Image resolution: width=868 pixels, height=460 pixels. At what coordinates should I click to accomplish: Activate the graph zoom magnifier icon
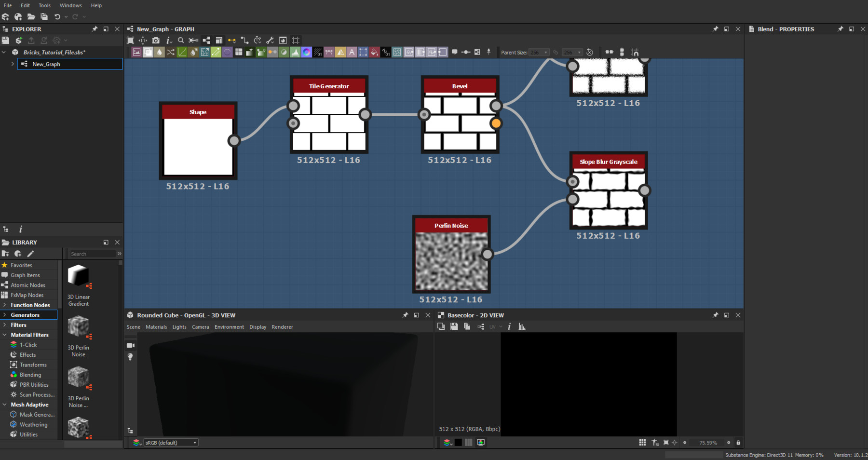(x=180, y=41)
